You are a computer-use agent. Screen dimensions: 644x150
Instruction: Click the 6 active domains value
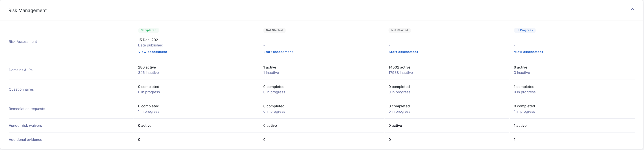tap(520, 67)
